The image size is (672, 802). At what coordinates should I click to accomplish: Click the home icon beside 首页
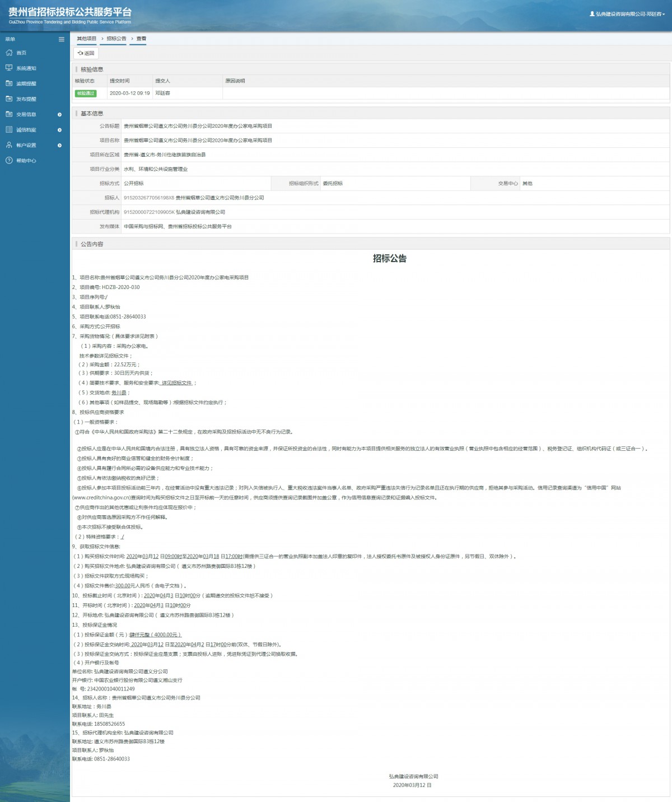(9, 53)
